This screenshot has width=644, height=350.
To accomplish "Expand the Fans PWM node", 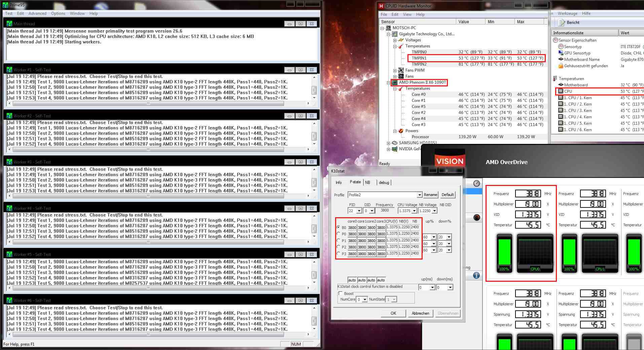I will pos(395,71).
